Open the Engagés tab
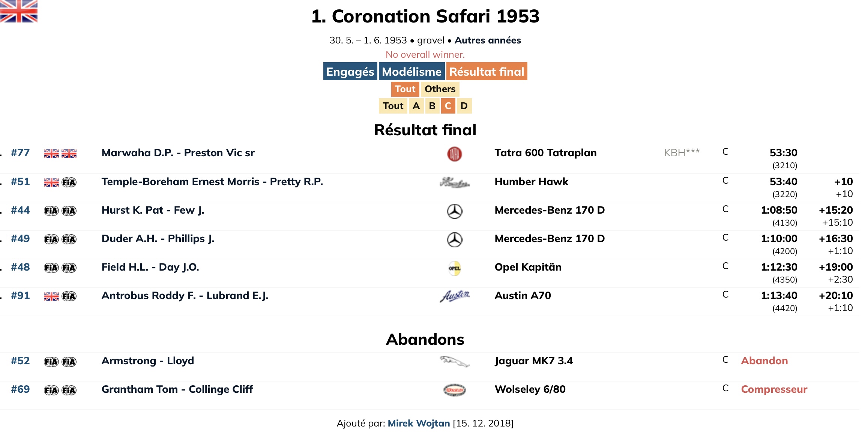This screenshot has height=434, width=868. point(350,72)
